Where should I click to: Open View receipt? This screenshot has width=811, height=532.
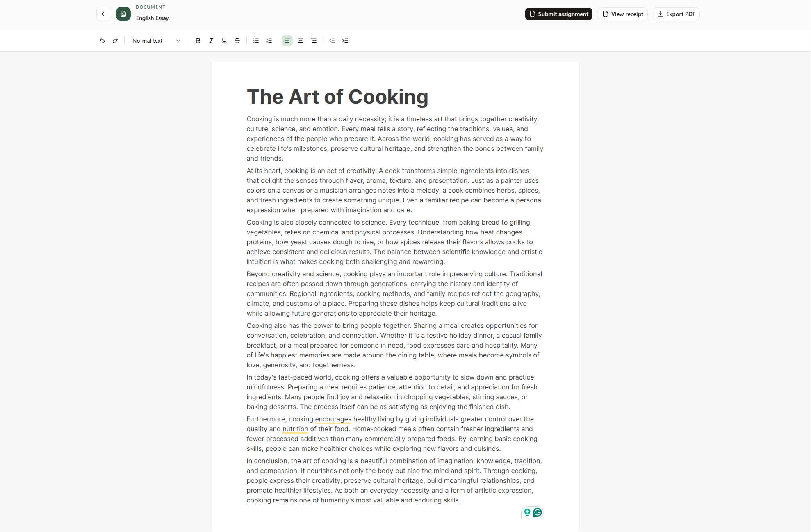[x=623, y=14]
